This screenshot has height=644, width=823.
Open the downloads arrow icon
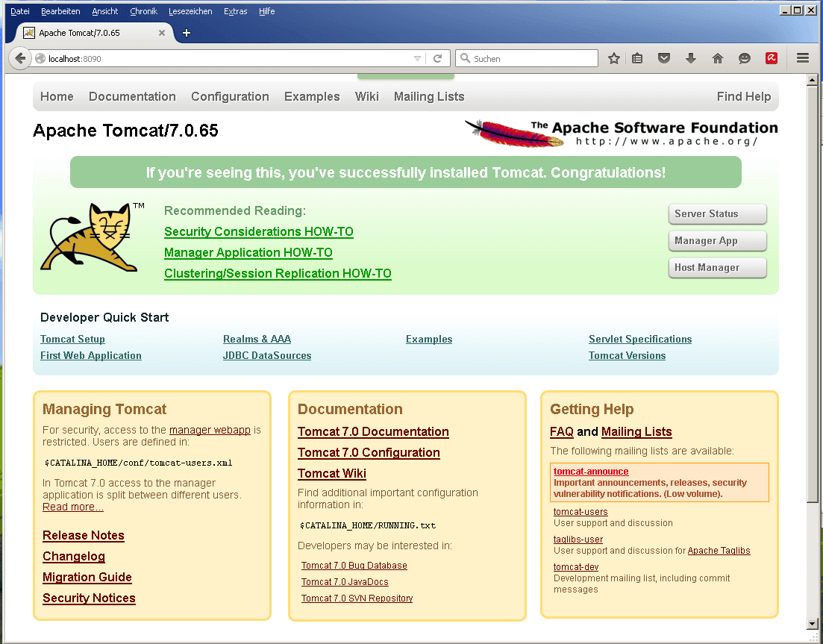tap(690, 58)
